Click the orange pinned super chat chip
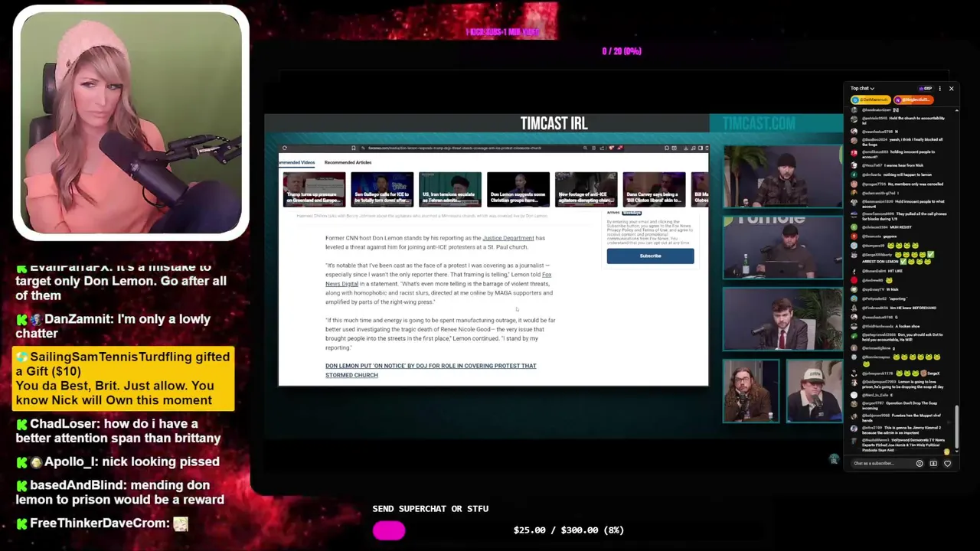This screenshot has width=980, height=551. [x=913, y=100]
